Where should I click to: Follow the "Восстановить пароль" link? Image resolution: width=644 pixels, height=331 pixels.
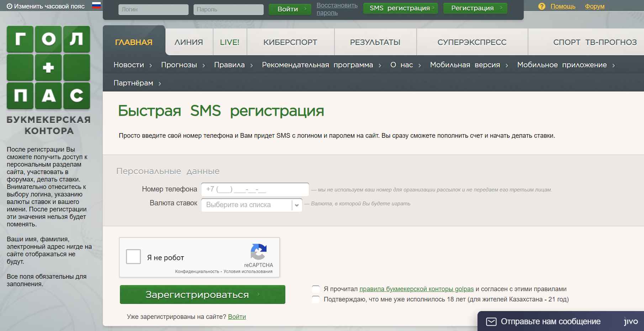(x=337, y=9)
